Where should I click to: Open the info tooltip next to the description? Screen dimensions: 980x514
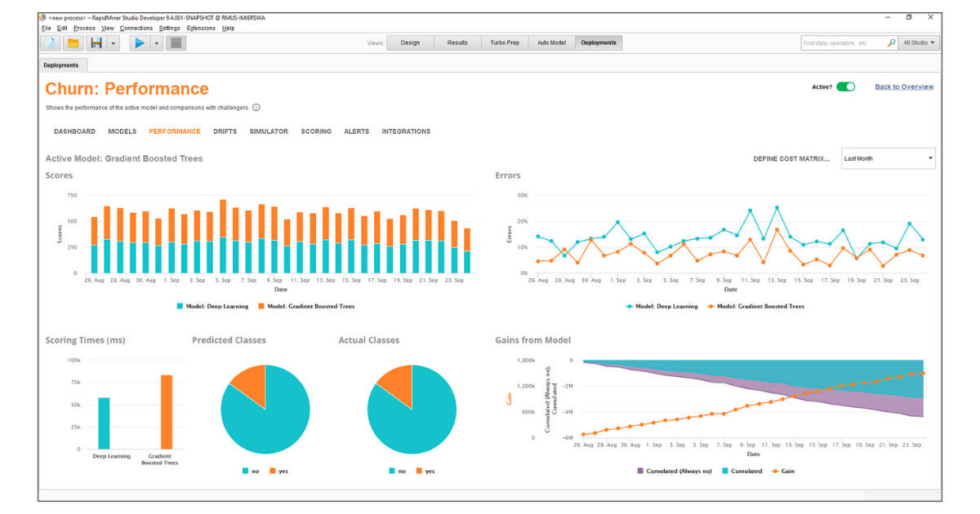[x=257, y=107]
